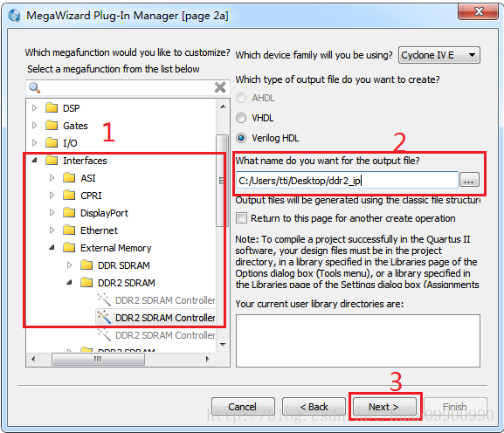Click the tree's scroll down arrow
Image resolution: width=504 pixels, height=433 pixels.
click(x=223, y=344)
